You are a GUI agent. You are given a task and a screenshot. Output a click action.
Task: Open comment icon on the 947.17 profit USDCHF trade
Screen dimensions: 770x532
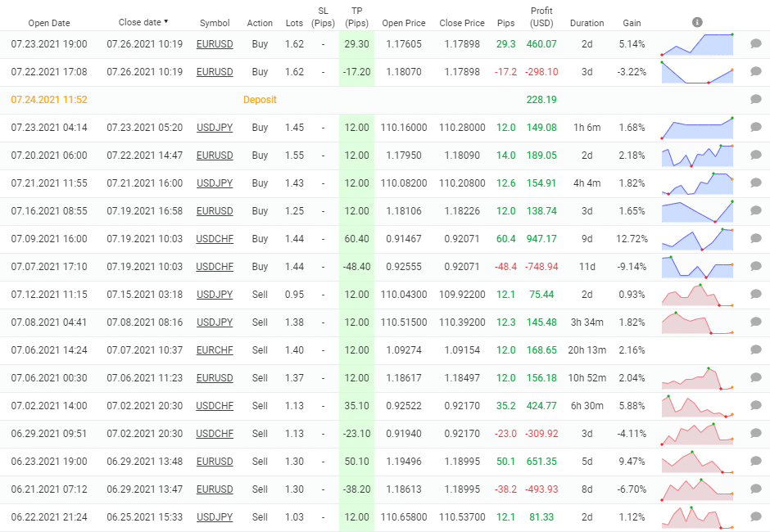tap(755, 238)
